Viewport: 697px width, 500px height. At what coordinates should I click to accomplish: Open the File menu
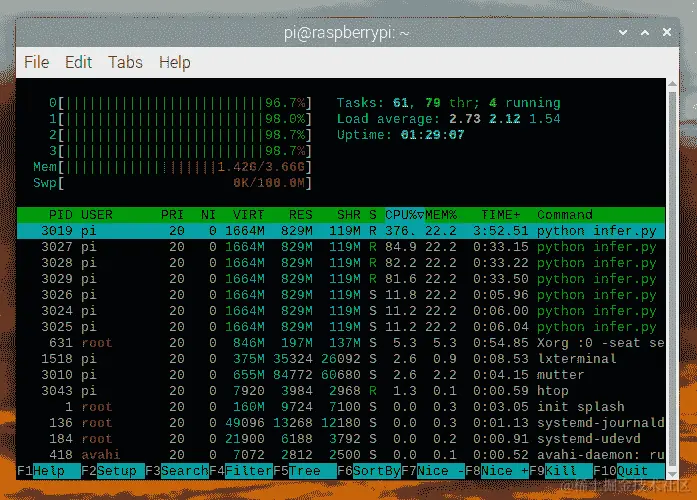36,62
